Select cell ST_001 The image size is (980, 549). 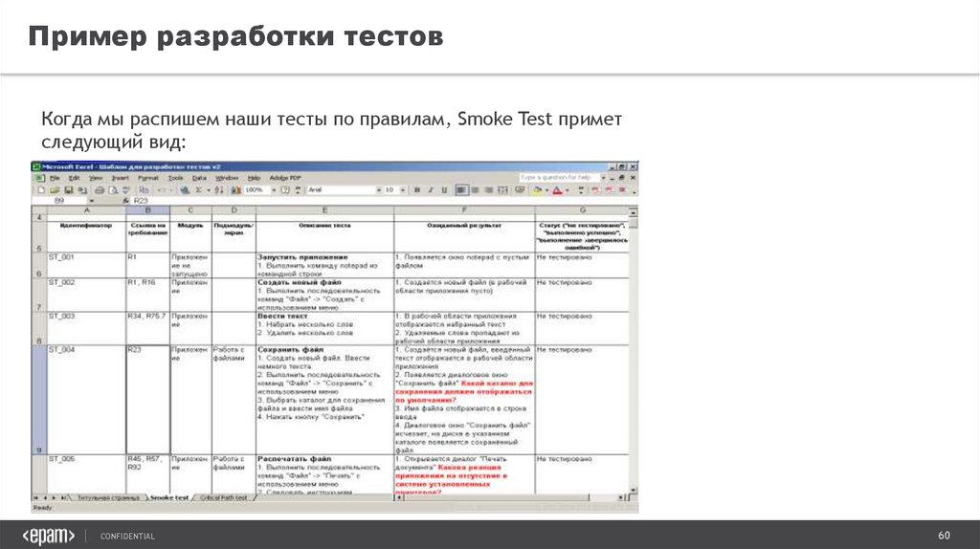click(x=86, y=266)
